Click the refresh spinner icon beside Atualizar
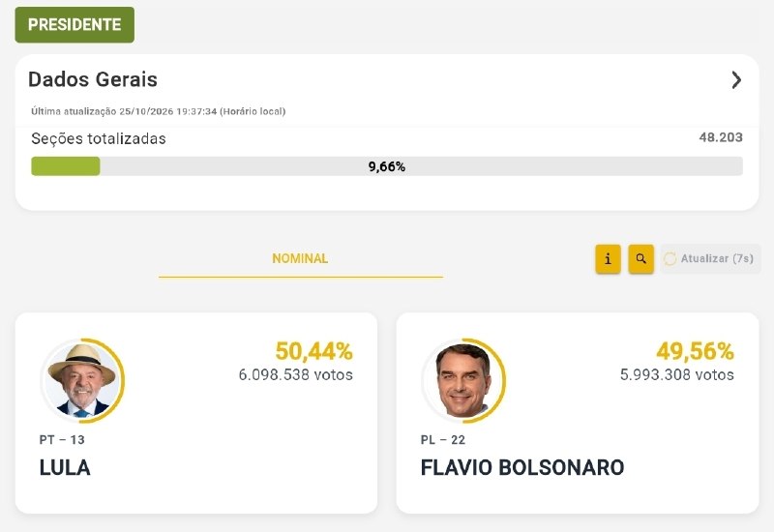The height and width of the screenshot is (532, 774). point(670,258)
